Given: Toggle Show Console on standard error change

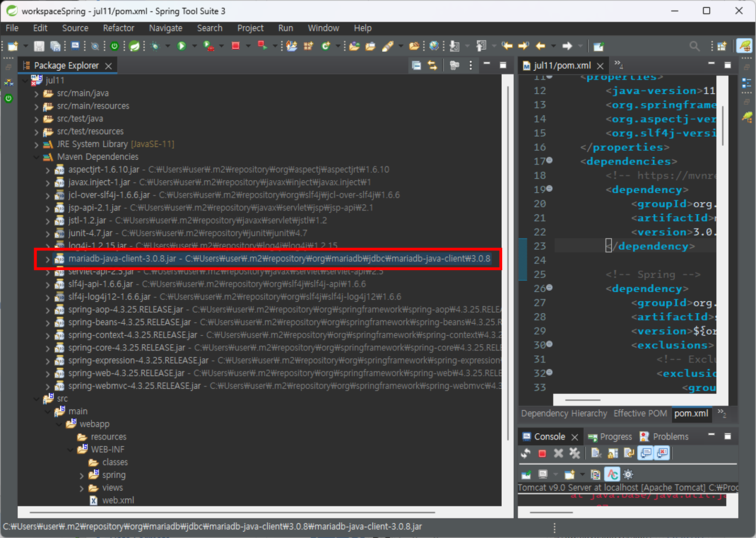Looking at the screenshot, I should click(x=662, y=453).
